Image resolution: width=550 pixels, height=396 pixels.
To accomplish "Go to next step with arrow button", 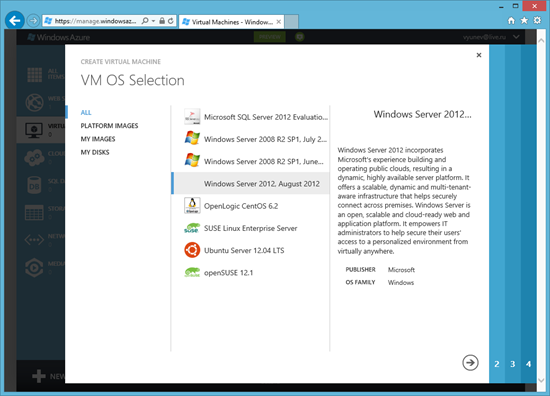I will coord(470,363).
